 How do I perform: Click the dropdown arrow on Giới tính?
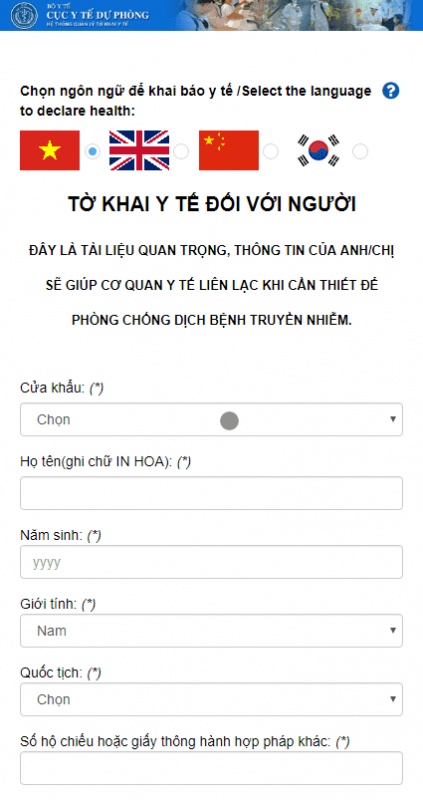[393, 631]
